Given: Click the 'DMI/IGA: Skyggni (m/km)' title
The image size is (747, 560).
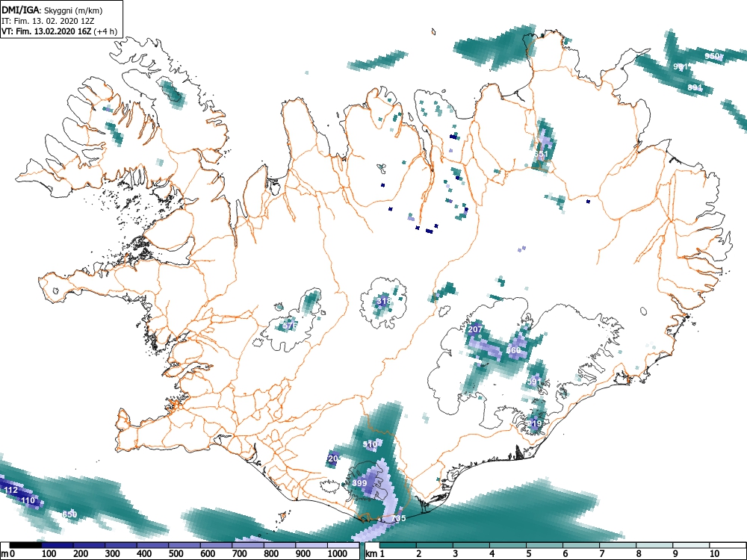Looking at the screenshot, I should [x=52, y=10].
